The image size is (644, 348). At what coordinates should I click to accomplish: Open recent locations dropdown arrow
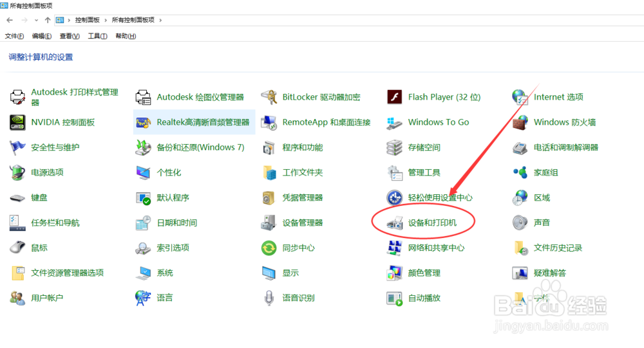(x=36, y=20)
